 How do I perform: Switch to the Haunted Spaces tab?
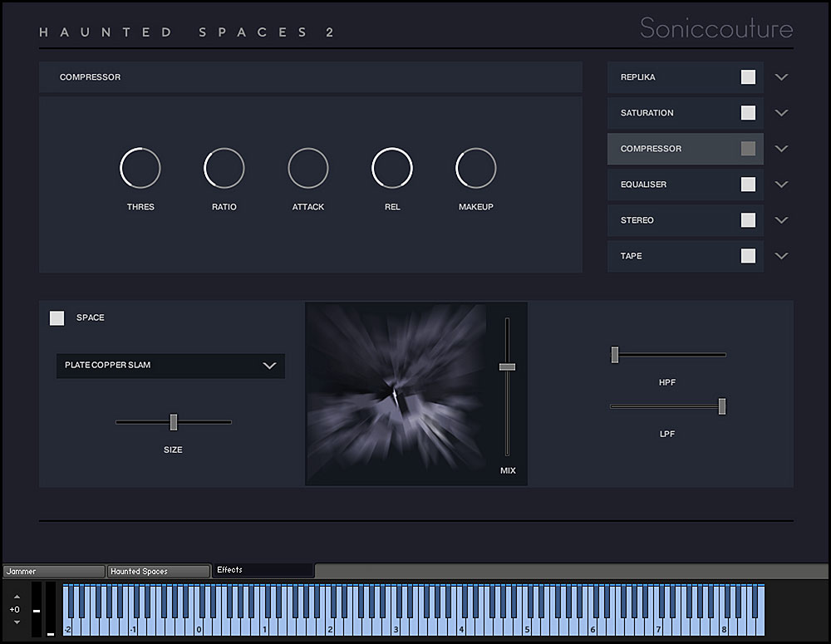pos(159,572)
